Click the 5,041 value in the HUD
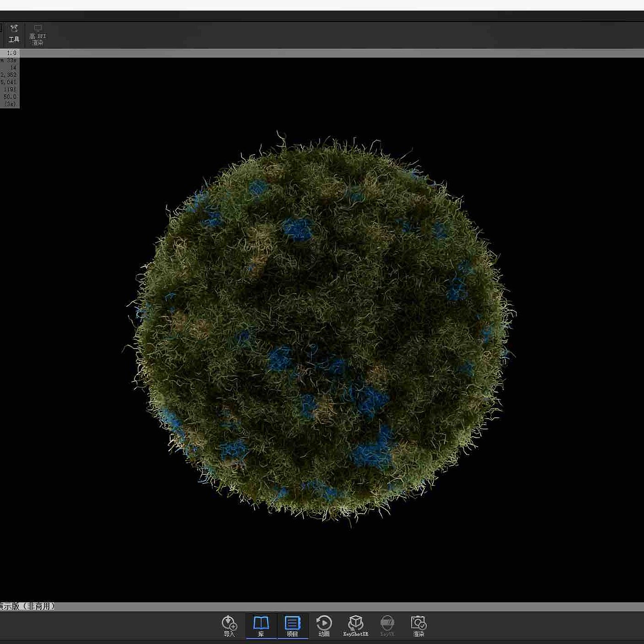Screen dimensions: 644x644 pyautogui.click(x=9, y=82)
